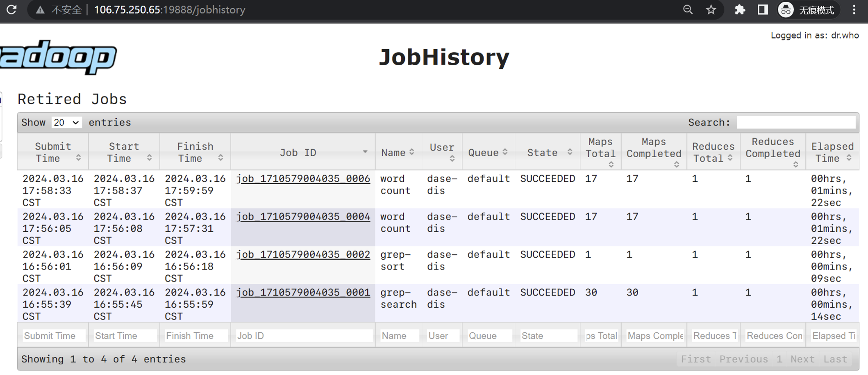868x375 pixels.
Task: Click finish time '2024.03.16 16:55:59 CST'
Action: point(195,304)
